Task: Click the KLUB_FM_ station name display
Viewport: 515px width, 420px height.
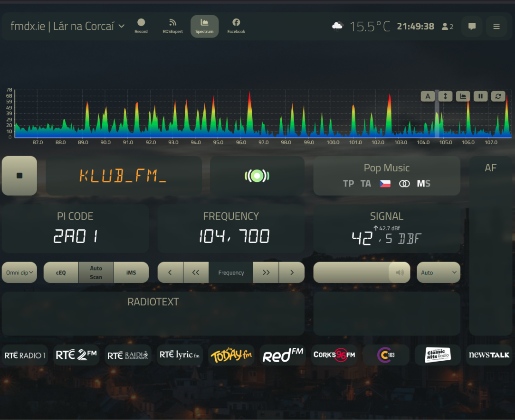Action: click(123, 176)
